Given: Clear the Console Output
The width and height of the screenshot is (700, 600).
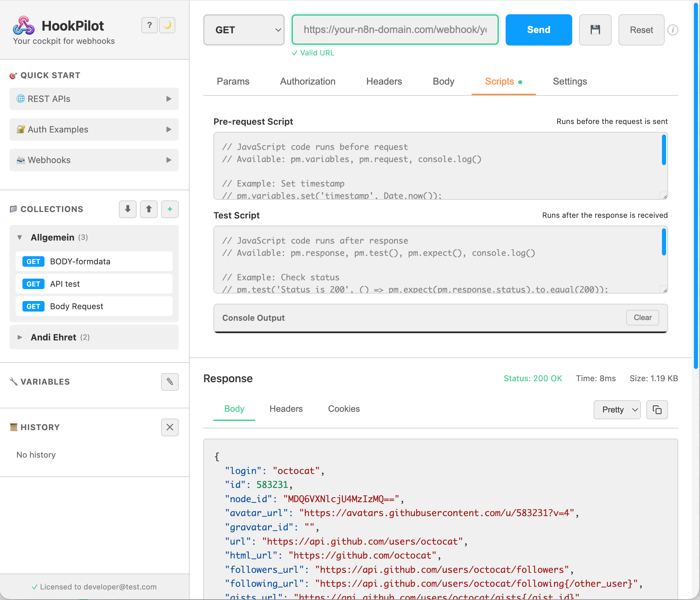Looking at the screenshot, I should coord(642,318).
